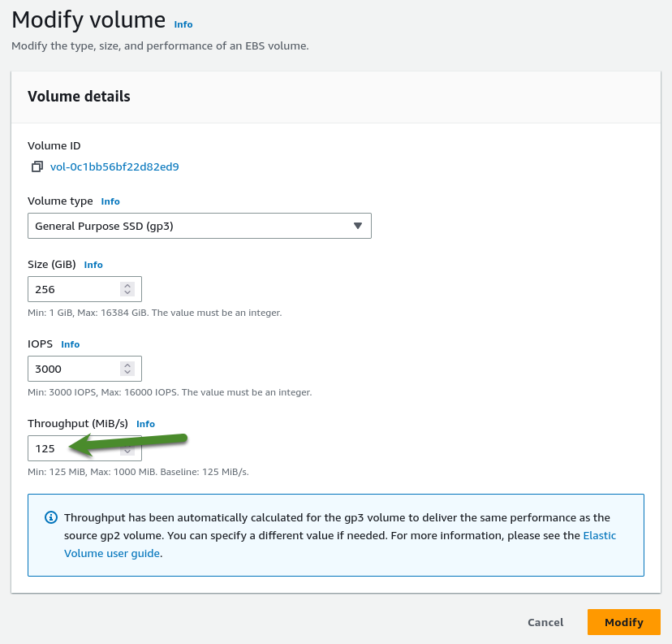Click the info circle icon in the notice
This screenshot has height=644, width=672.
(x=51, y=517)
